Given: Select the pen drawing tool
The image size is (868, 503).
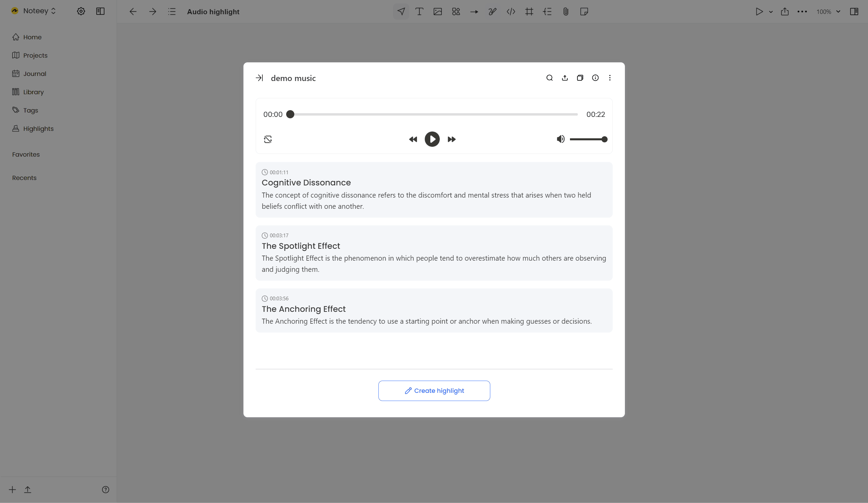Looking at the screenshot, I should tap(493, 12).
